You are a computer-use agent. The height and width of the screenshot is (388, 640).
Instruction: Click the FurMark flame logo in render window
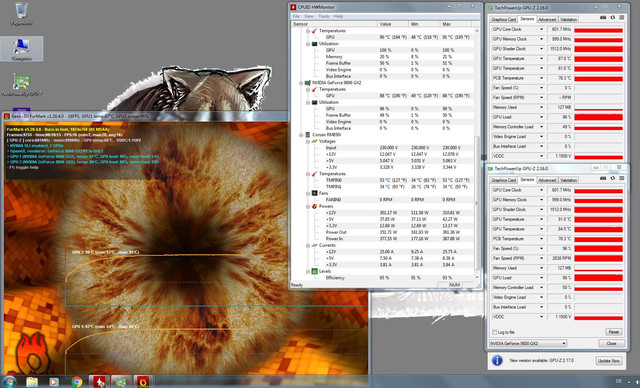(33, 353)
